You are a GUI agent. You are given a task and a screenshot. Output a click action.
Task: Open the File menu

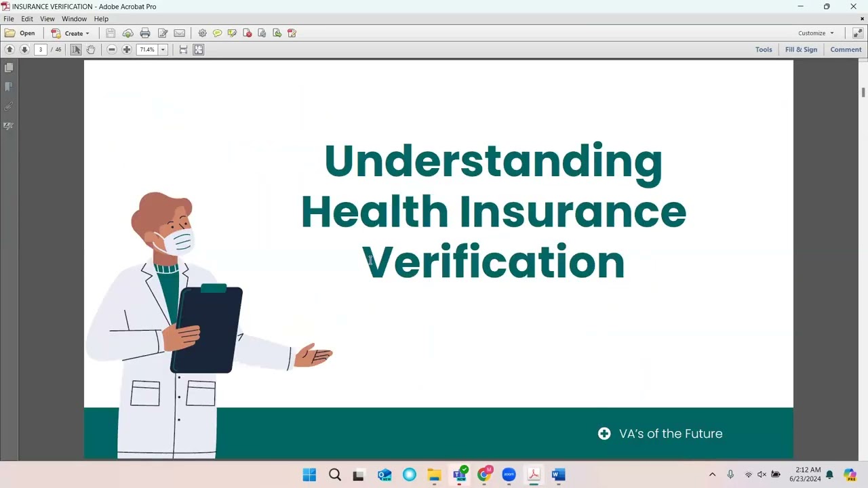point(9,19)
